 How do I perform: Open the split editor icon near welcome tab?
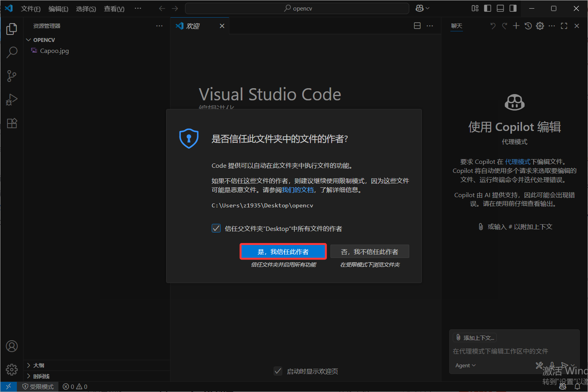[417, 25]
